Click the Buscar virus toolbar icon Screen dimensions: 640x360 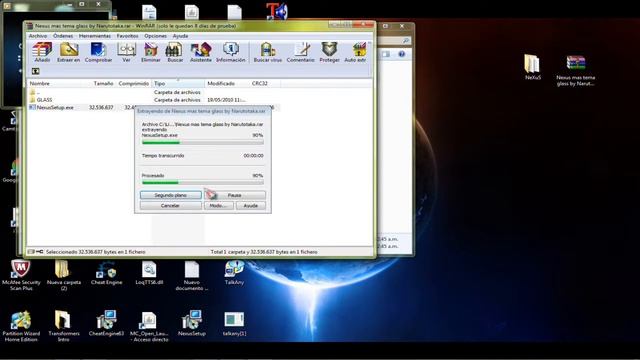(268, 52)
